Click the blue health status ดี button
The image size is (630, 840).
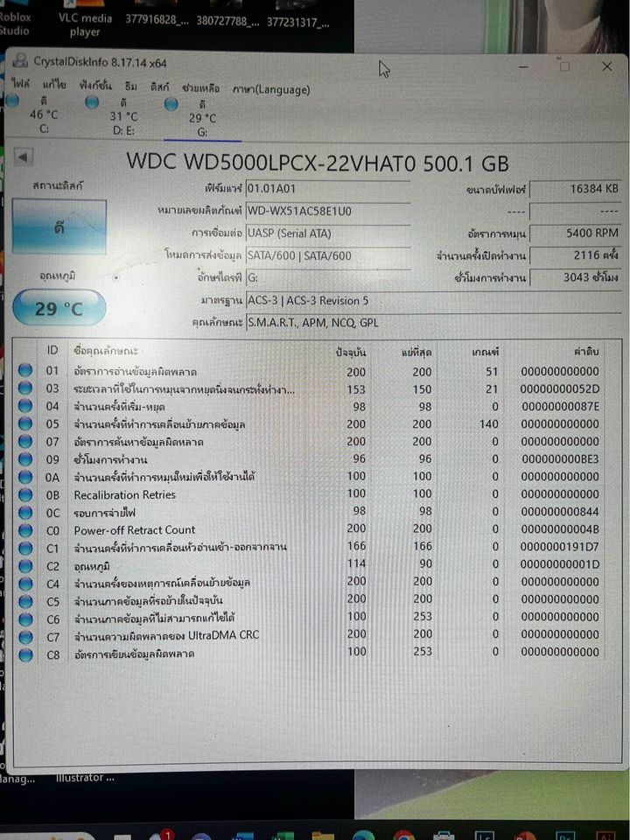click(59, 227)
